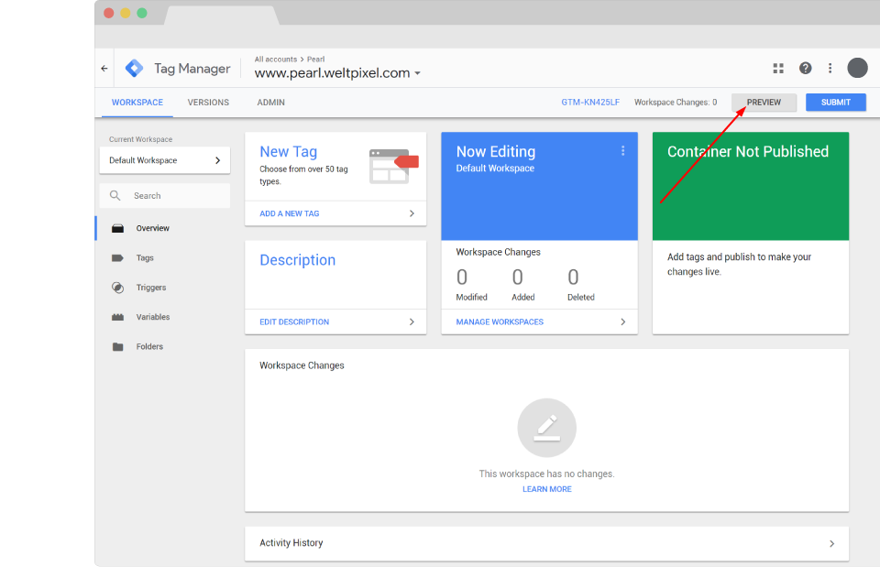Image resolution: width=880 pixels, height=588 pixels.
Task: Select the Tag Manager logo icon
Action: coord(133,68)
